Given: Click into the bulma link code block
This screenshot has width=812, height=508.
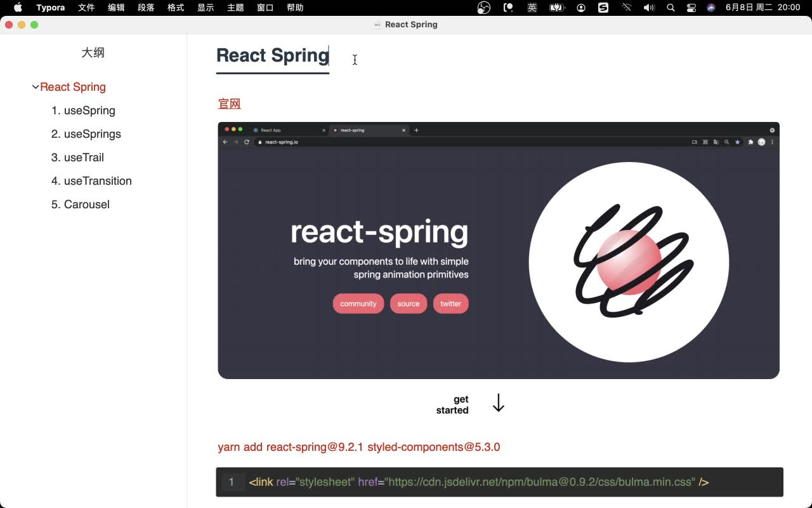Looking at the screenshot, I should (500, 482).
